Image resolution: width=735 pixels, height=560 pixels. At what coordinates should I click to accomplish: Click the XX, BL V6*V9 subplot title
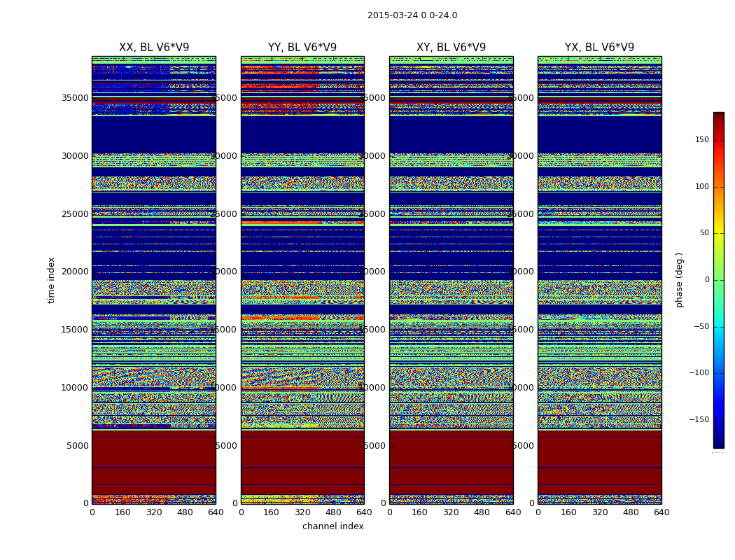click(154, 48)
